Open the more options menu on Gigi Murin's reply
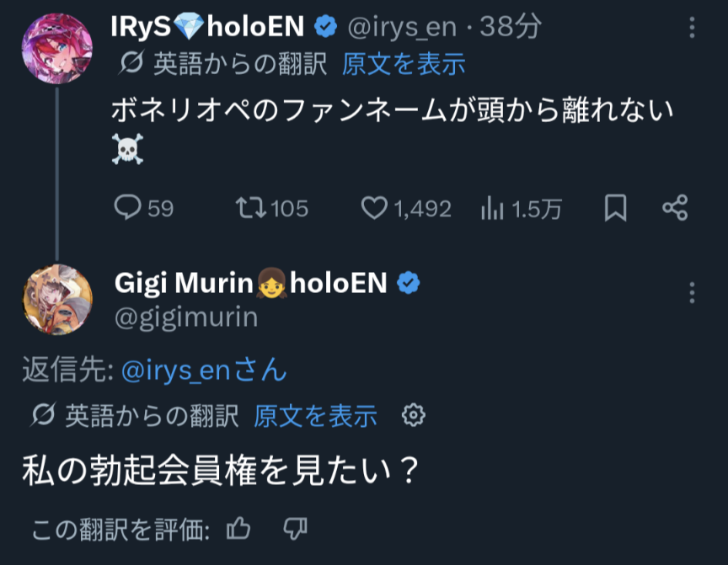Screen dimensions: 728x565 pos(692,293)
